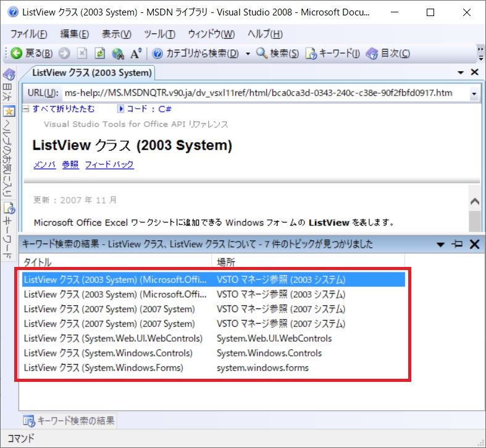This screenshot has width=486, height=448.
Task: Follow the 参照 link
Action: point(70,164)
